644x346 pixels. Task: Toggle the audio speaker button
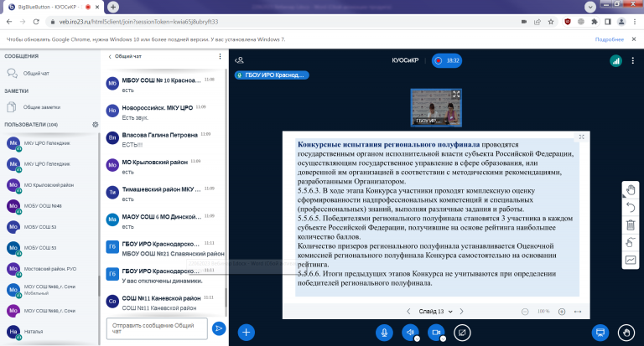pos(411,332)
